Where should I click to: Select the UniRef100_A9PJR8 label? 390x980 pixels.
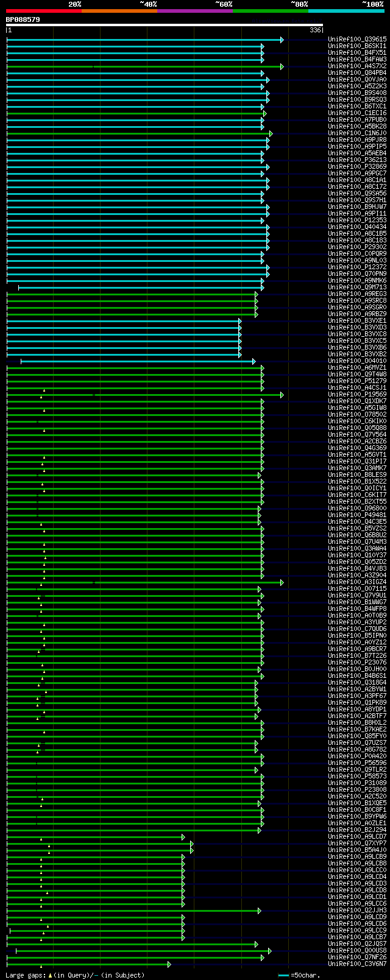[x=357, y=139]
